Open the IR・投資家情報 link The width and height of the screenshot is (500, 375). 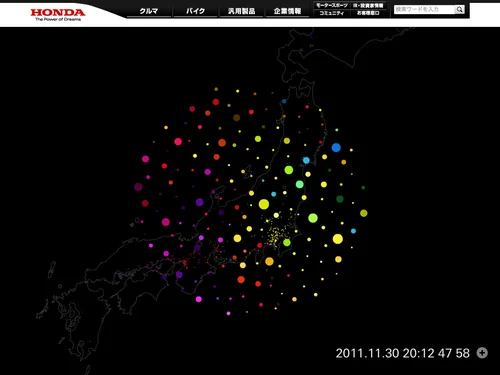tap(368, 5)
